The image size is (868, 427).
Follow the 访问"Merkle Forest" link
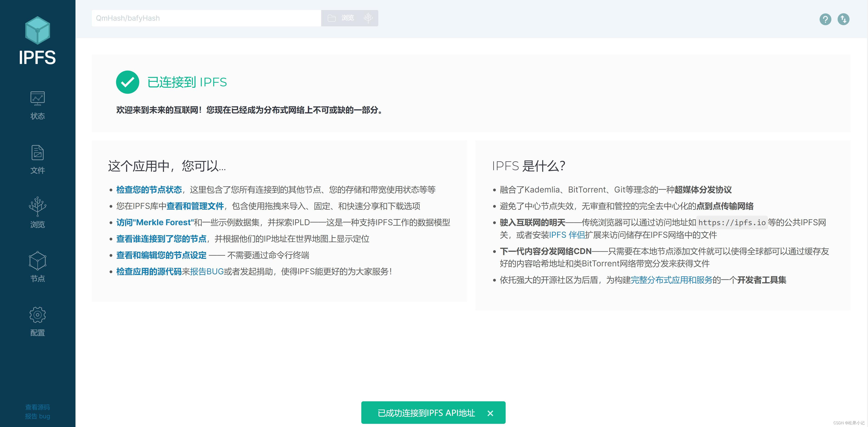coord(155,223)
